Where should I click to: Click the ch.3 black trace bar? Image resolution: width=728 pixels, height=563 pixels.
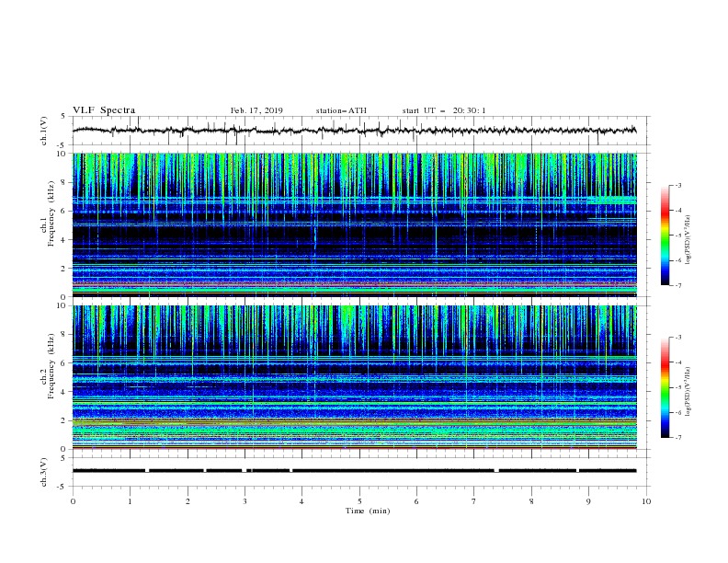355,471
